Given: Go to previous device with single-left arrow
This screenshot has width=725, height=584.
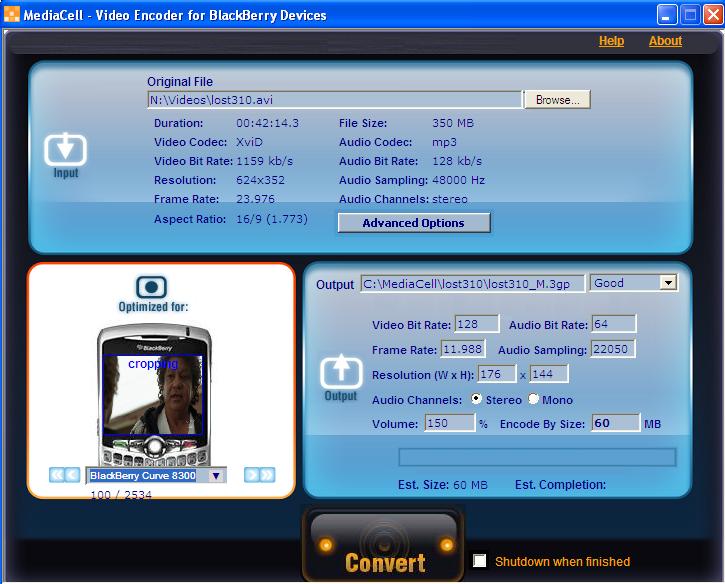Looking at the screenshot, I should pyautogui.click(x=72, y=475).
